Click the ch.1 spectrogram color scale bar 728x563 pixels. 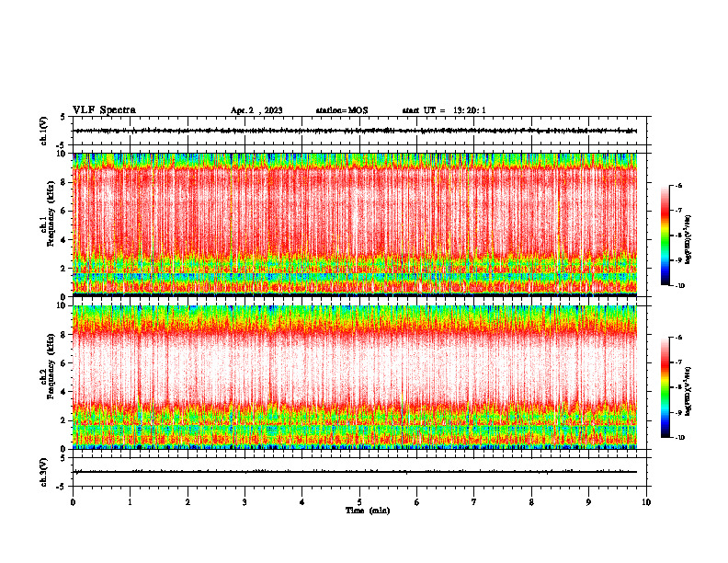point(665,236)
